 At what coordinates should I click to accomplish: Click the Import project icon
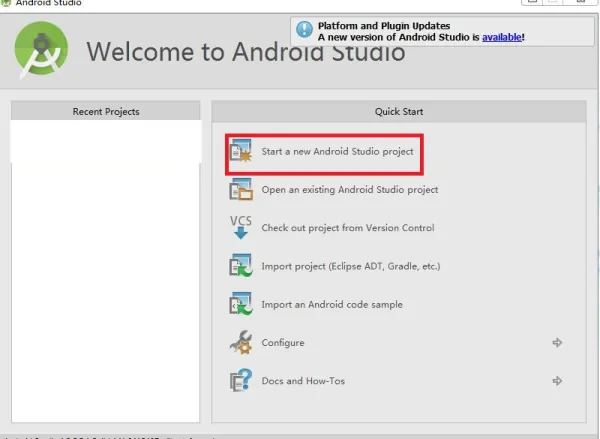(x=241, y=265)
